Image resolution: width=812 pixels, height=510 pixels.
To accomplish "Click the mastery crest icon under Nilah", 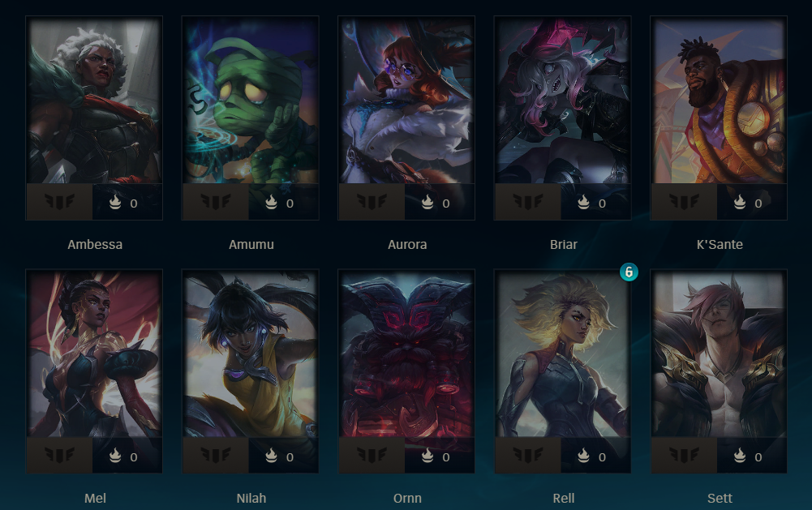I will coord(216,455).
